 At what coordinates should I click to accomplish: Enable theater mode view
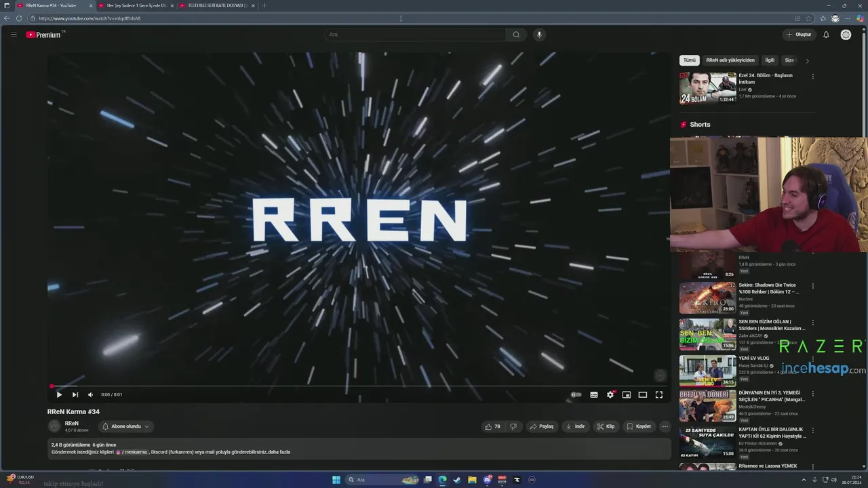[643, 394]
